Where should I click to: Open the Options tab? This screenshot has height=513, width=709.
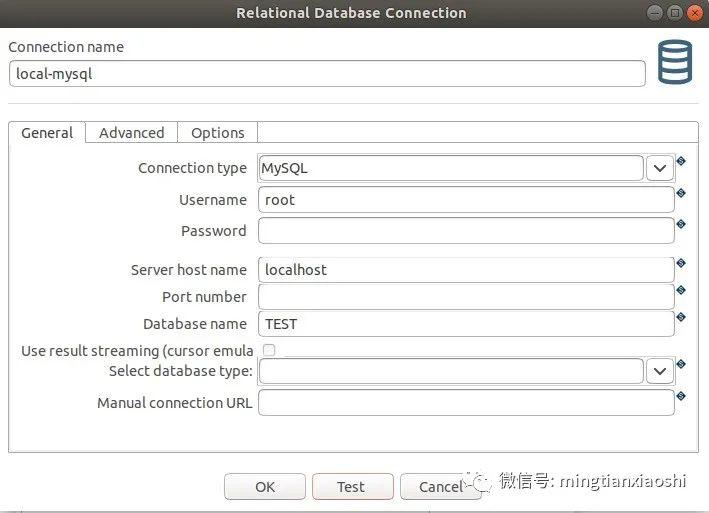pyautogui.click(x=217, y=133)
